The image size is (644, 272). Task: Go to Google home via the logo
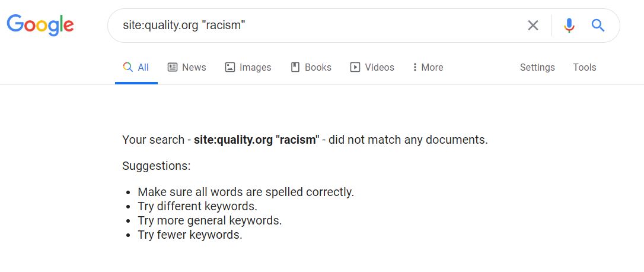coord(40,25)
